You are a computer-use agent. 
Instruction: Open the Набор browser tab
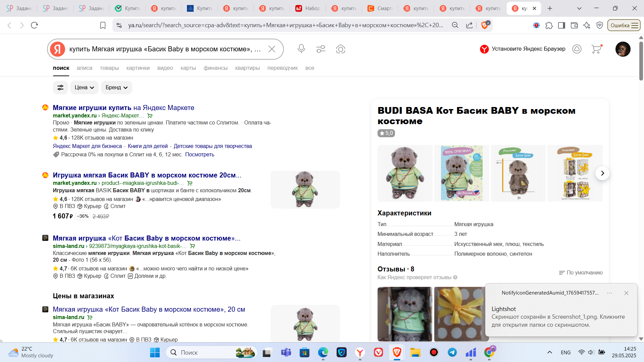tap(308, 8)
